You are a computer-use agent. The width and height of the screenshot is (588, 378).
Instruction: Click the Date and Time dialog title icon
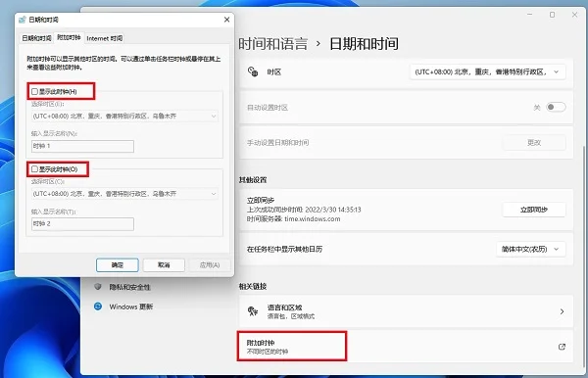(23, 20)
